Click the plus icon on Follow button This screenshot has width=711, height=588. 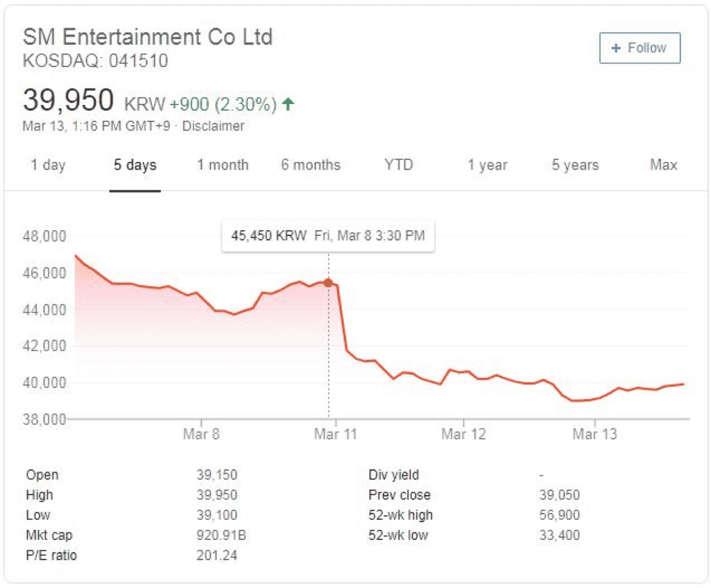[x=616, y=48]
